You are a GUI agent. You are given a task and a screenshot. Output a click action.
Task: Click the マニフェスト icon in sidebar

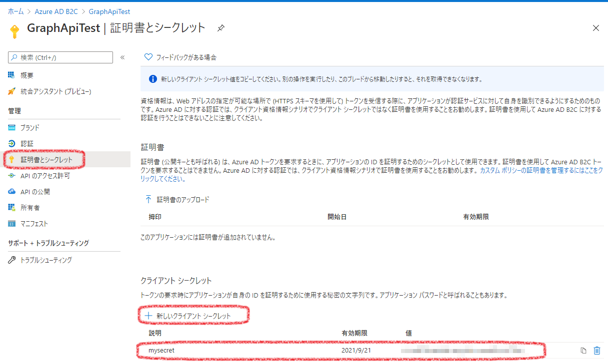click(12, 224)
